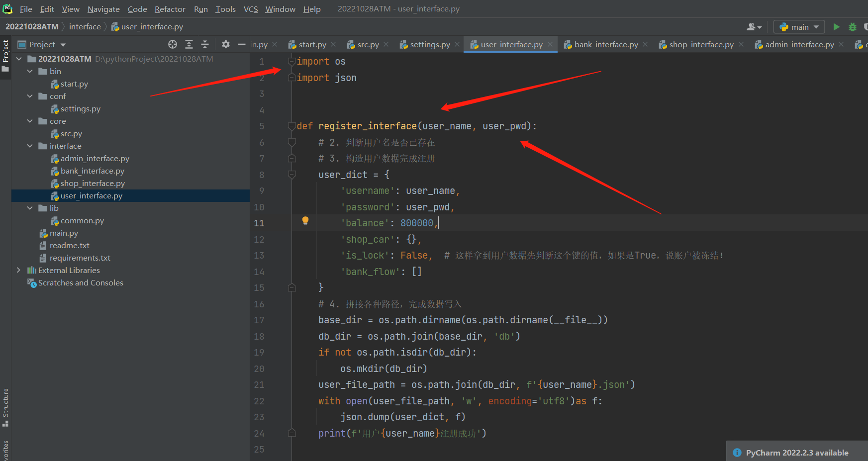Hide the Project tool window

click(x=242, y=44)
